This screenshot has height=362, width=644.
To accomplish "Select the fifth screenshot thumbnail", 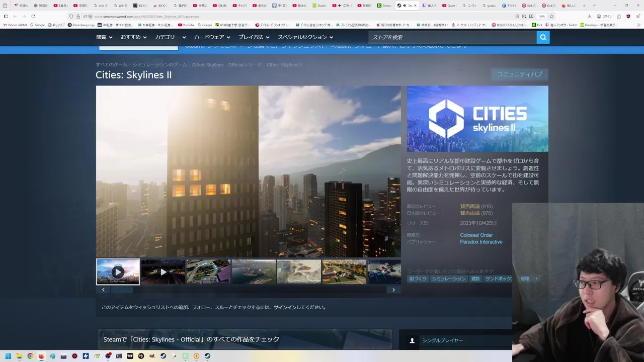I will point(299,272).
